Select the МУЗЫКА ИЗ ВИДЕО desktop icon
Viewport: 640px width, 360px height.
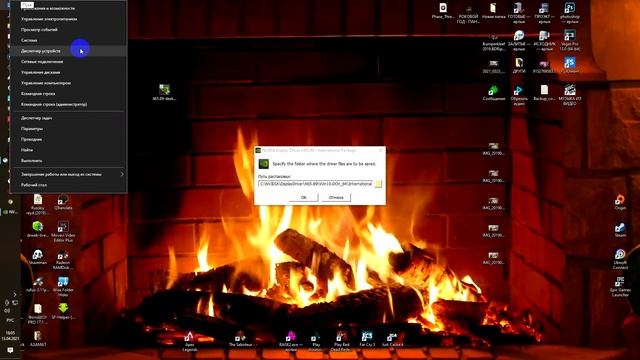569,95
